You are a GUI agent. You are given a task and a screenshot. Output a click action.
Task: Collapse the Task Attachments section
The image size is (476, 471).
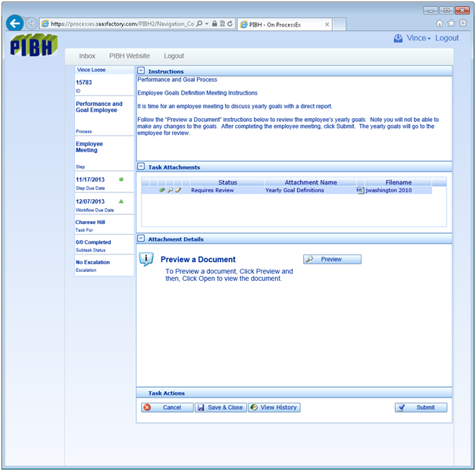(x=141, y=166)
